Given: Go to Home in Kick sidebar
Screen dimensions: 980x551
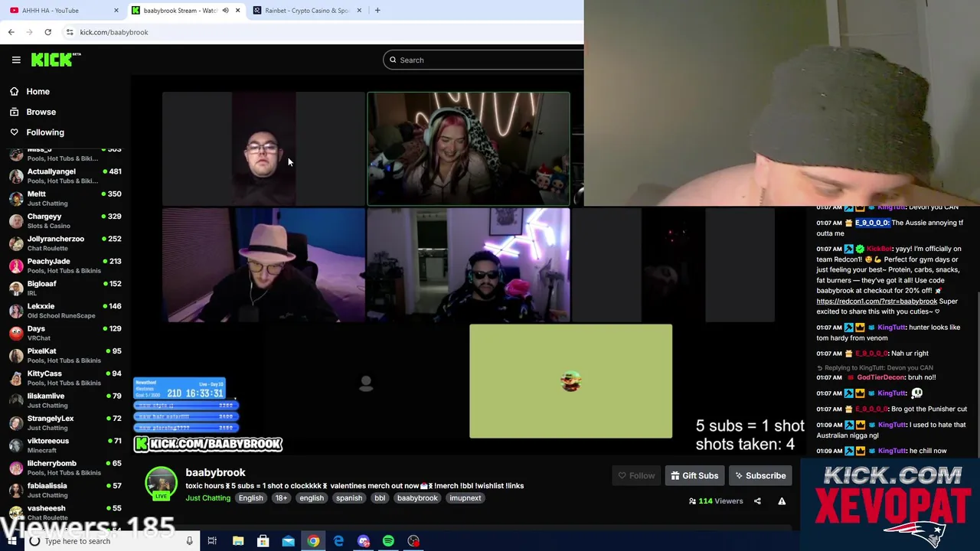Looking at the screenshot, I should click(x=38, y=91).
